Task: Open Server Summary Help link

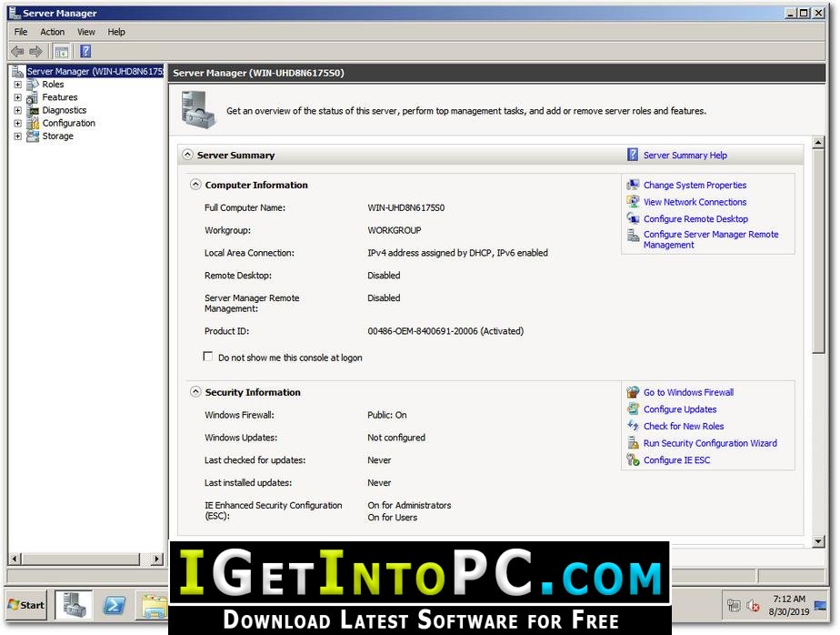Action: tap(685, 155)
